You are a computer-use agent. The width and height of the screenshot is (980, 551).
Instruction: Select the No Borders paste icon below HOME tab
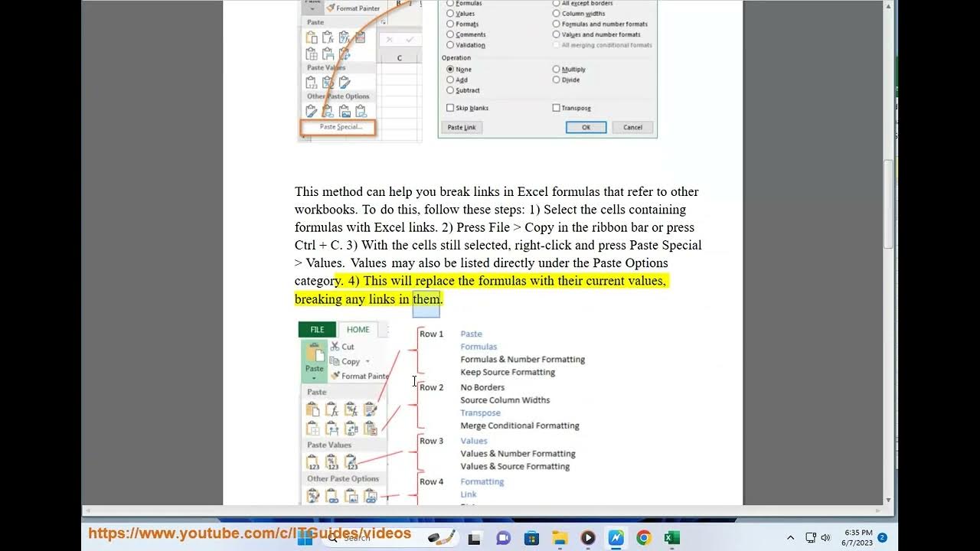click(312, 428)
